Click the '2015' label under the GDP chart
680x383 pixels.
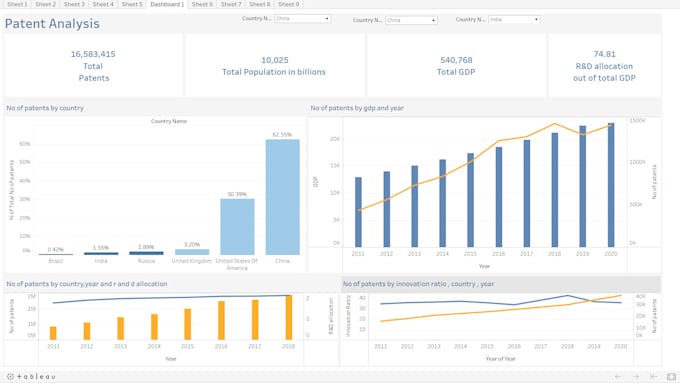(471, 254)
